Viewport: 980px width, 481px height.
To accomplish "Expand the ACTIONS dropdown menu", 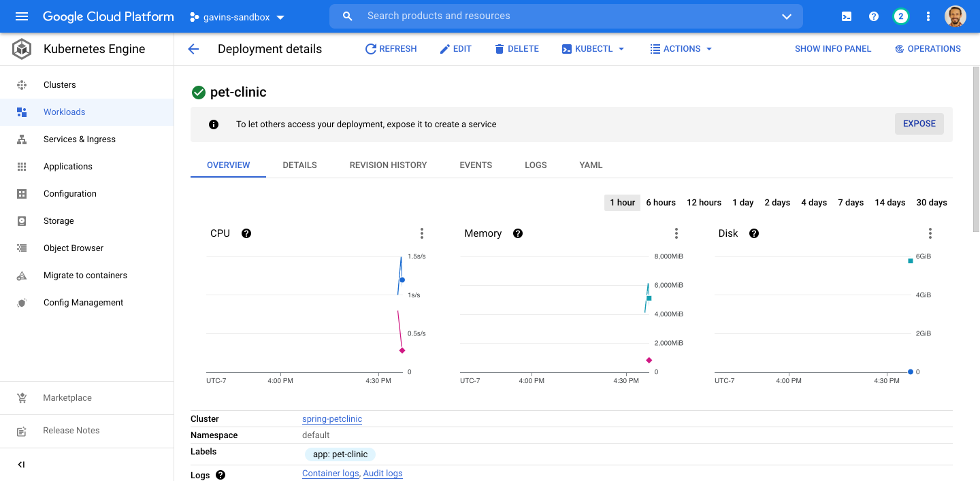I will tap(681, 49).
